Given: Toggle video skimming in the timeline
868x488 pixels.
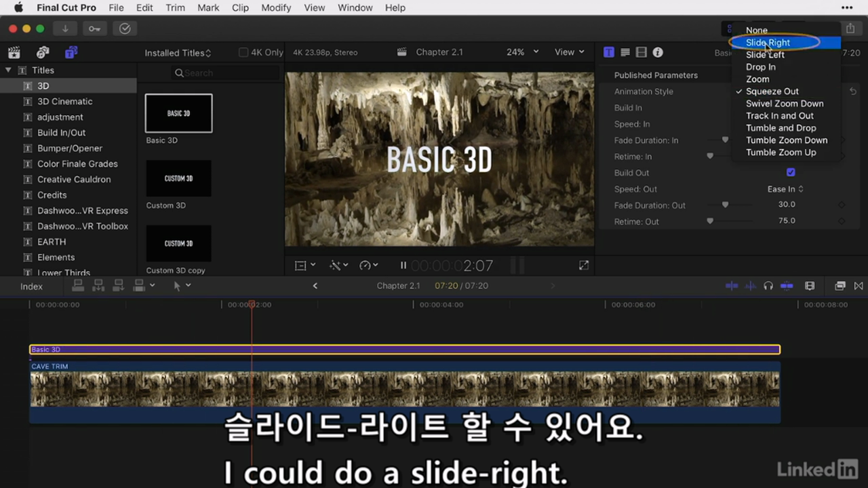Looking at the screenshot, I should point(732,286).
